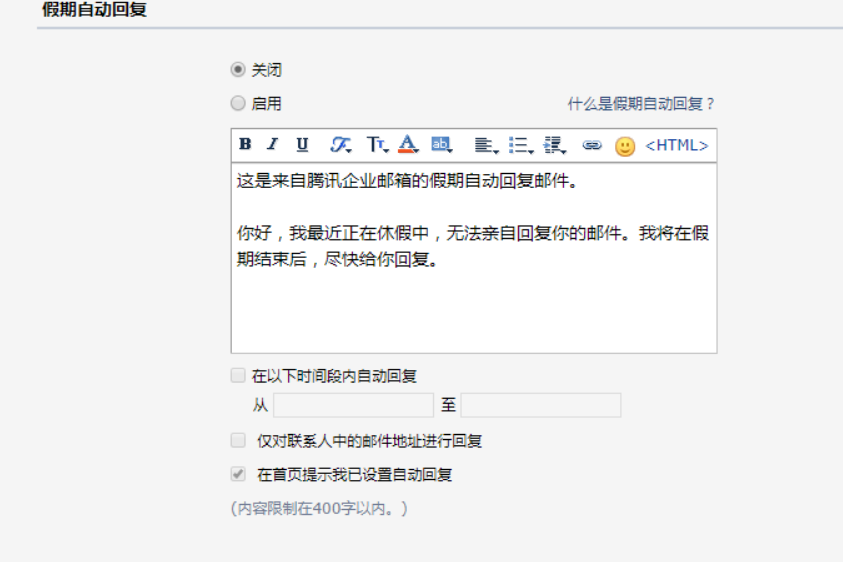The height and width of the screenshot is (562, 843).
Task: Open the text highlight background color tool
Action: click(x=441, y=145)
